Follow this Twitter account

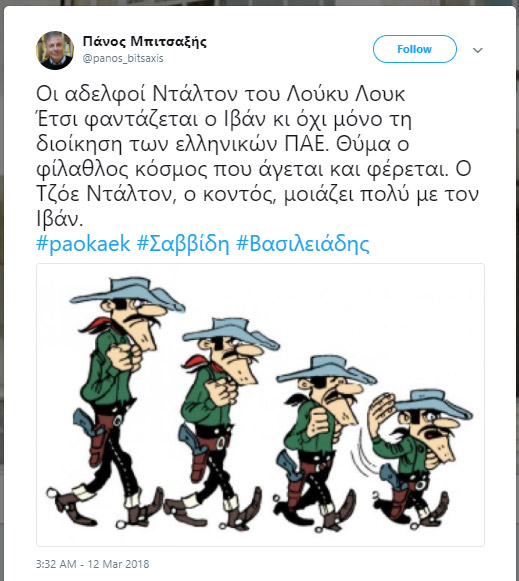pos(415,49)
